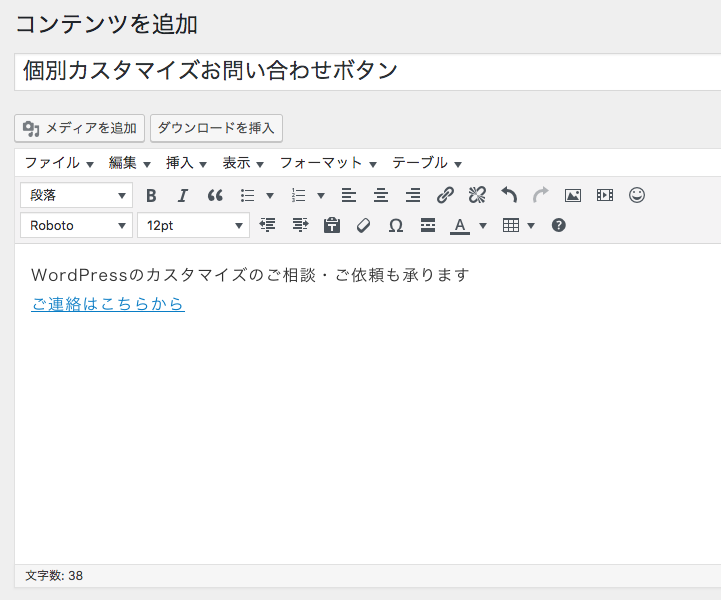Click the title field 個別カスタマイズお問い合わせボタン
The image size is (721, 600).
coord(368,72)
